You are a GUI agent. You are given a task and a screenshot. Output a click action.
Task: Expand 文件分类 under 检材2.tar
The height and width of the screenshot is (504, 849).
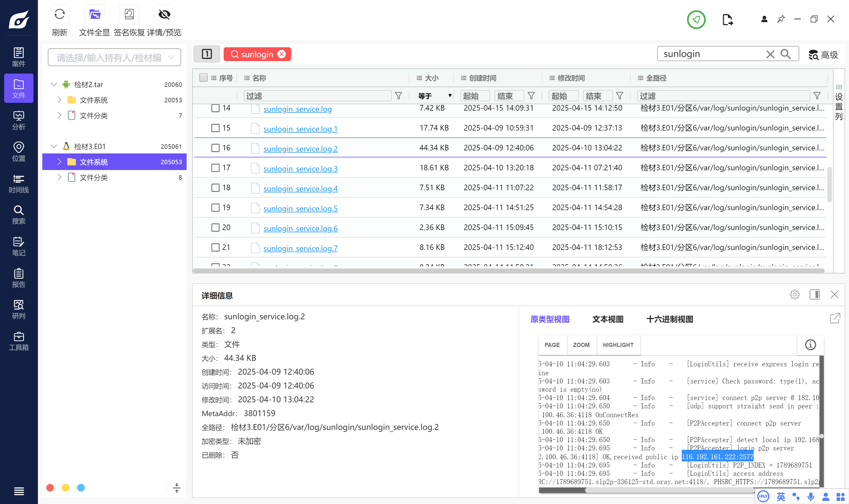point(59,115)
